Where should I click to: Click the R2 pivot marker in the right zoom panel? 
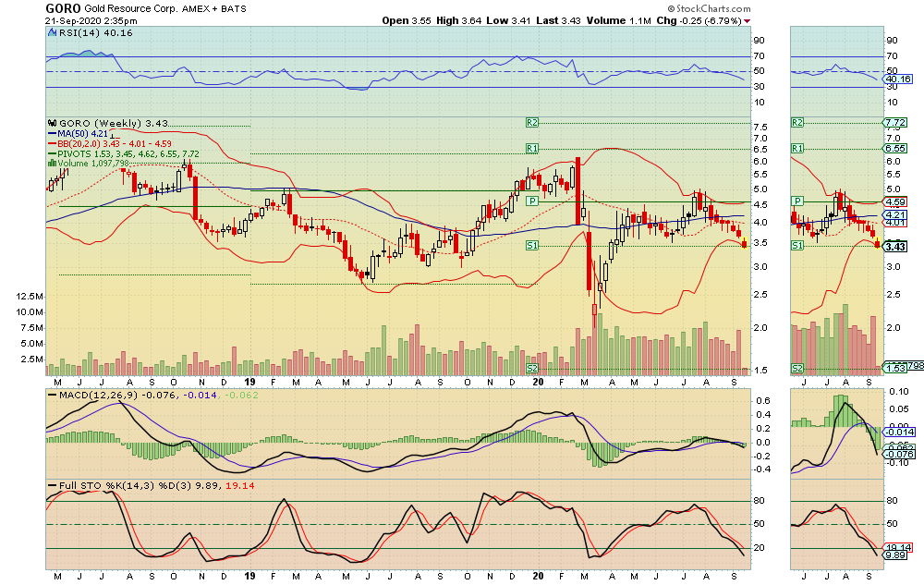coord(797,123)
